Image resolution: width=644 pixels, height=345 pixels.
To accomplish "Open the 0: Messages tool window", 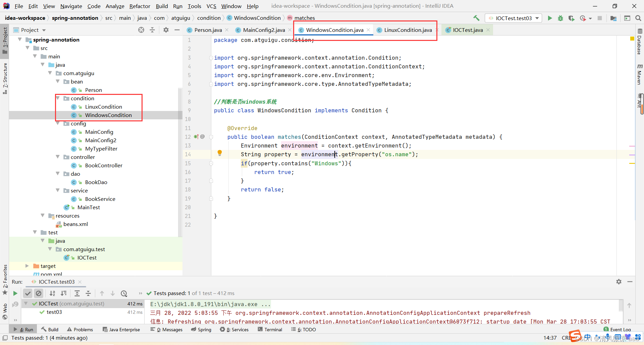I will 166,330.
